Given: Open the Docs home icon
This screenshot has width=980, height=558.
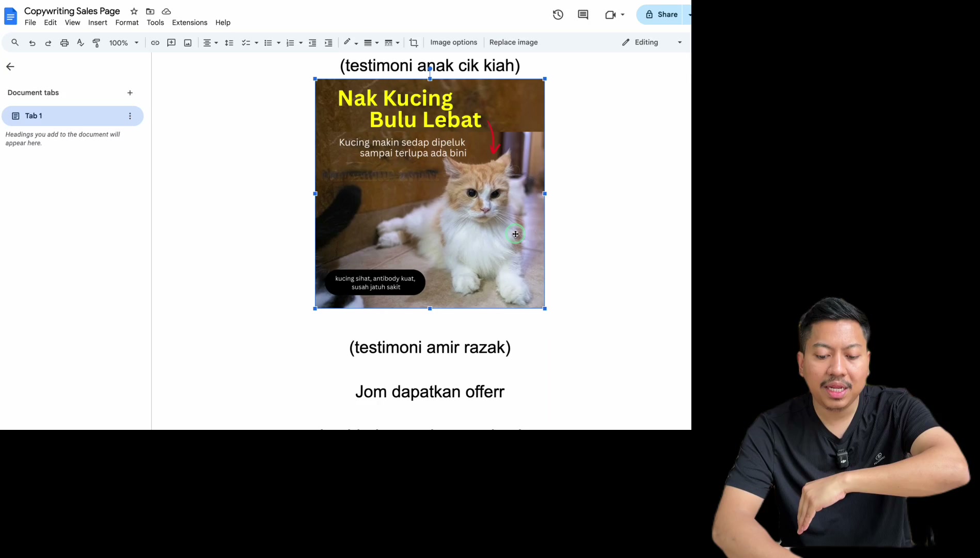Looking at the screenshot, I should 10,16.
